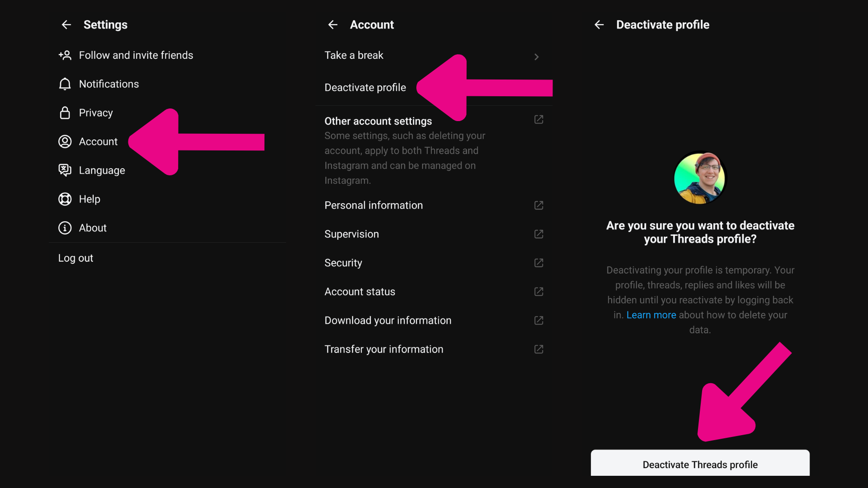Click the Settings screen title
Viewport: 868px width, 488px height.
click(105, 25)
